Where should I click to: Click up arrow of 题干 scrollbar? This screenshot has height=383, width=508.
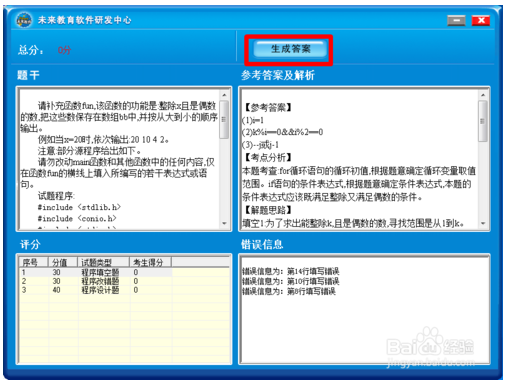pyautogui.click(x=224, y=95)
